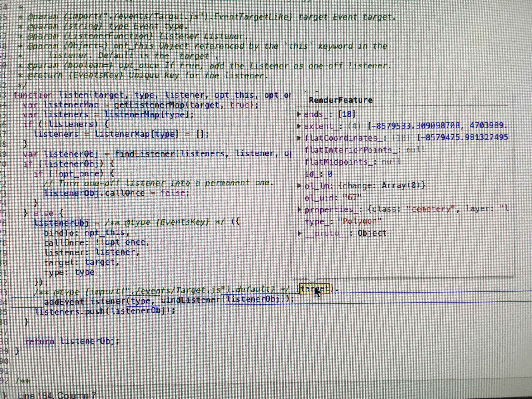Expand the ends_ array in RenderFeature tooltip
532x399 pixels.
pyautogui.click(x=299, y=114)
